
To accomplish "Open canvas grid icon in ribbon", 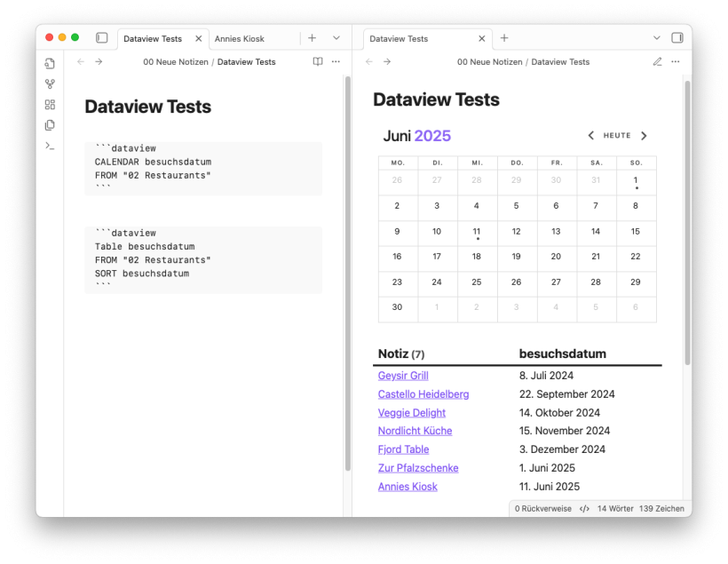I will [x=50, y=105].
